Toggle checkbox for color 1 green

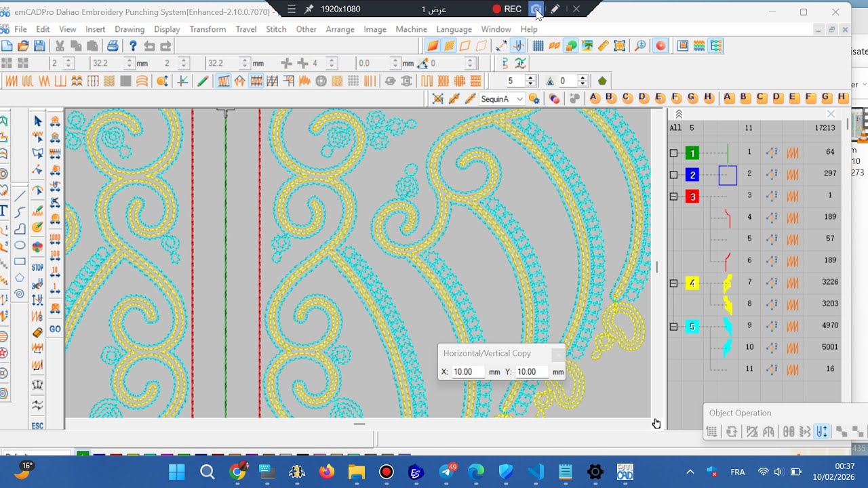[x=673, y=153]
